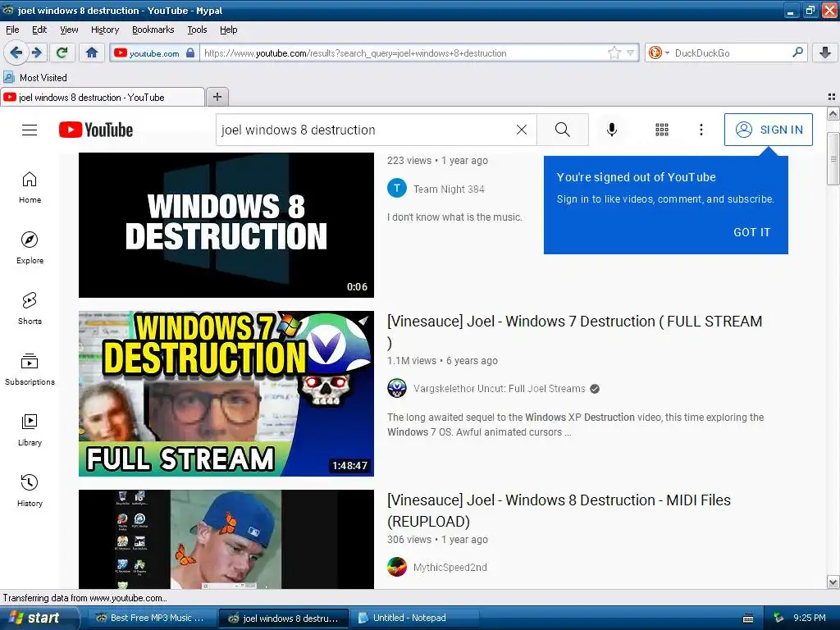Click the page scrollbar down arrow
The height and width of the screenshot is (630, 840).
[833, 582]
